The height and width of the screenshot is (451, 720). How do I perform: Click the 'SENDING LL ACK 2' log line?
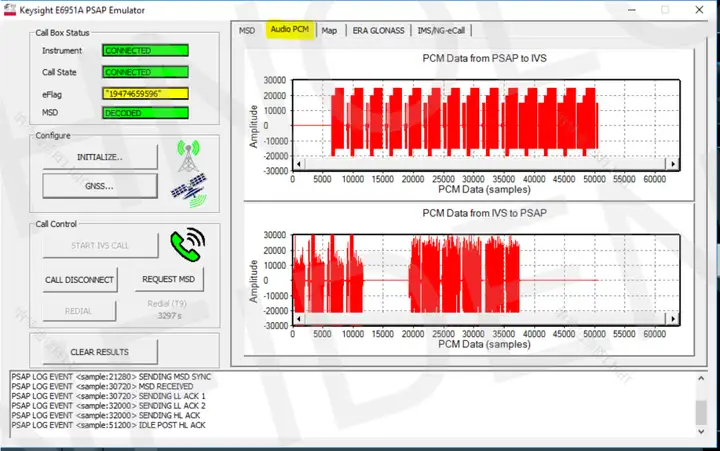point(108,406)
